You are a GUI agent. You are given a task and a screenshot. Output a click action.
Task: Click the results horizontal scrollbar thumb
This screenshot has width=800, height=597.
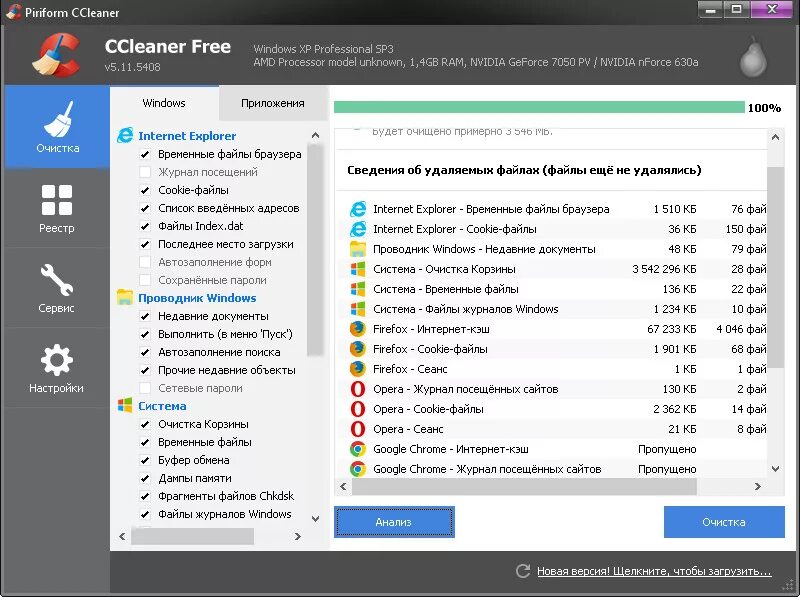pyautogui.click(x=524, y=486)
